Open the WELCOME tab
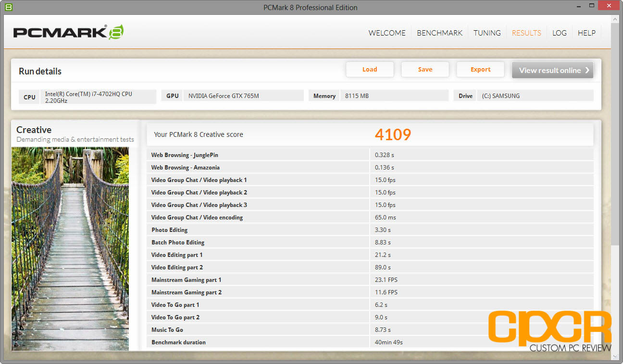 [x=387, y=33]
